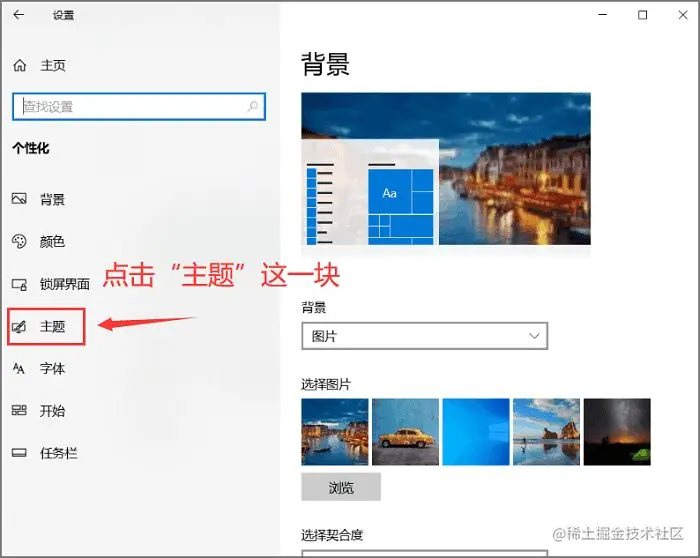Open the 背景 type dropdown showing 图片
The height and width of the screenshot is (558, 700).
coord(425,336)
